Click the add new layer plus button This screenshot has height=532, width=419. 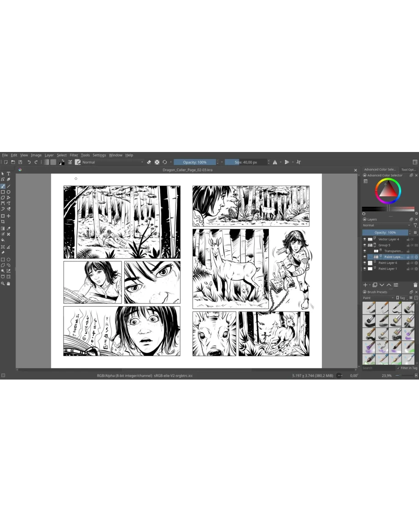click(x=365, y=285)
